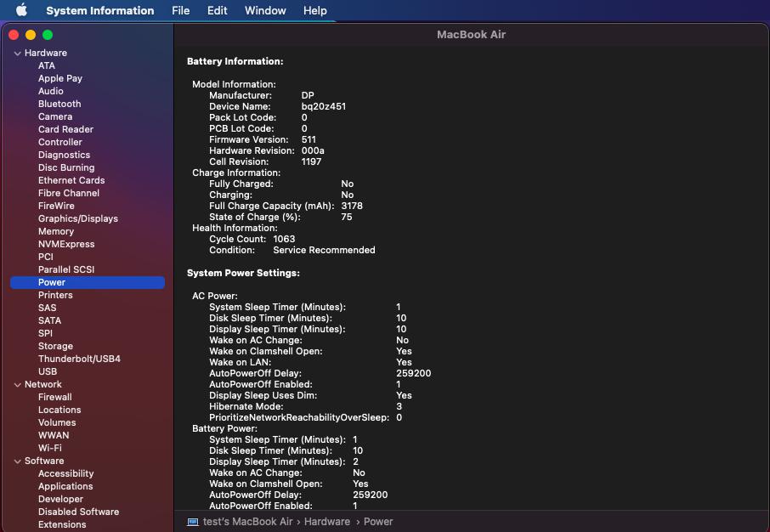Select NVMExpress in the sidebar
The width and height of the screenshot is (770, 532).
tap(66, 244)
